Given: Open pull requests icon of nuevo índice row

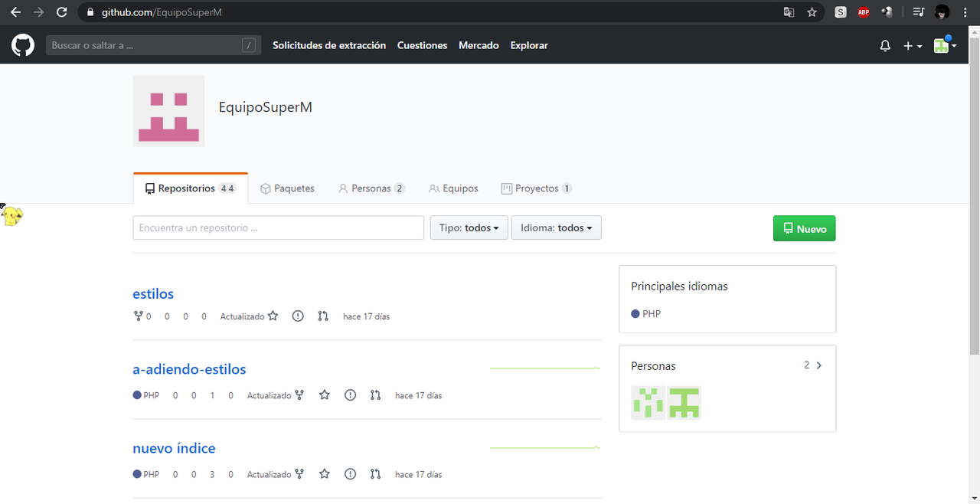Looking at the screenshot, I should click(x=375, y=474).
